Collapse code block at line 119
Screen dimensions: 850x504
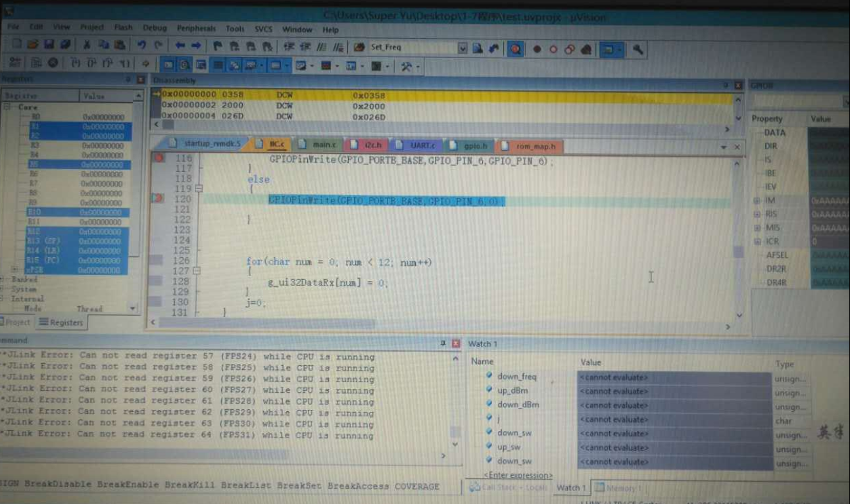click(x=199, y=189)
